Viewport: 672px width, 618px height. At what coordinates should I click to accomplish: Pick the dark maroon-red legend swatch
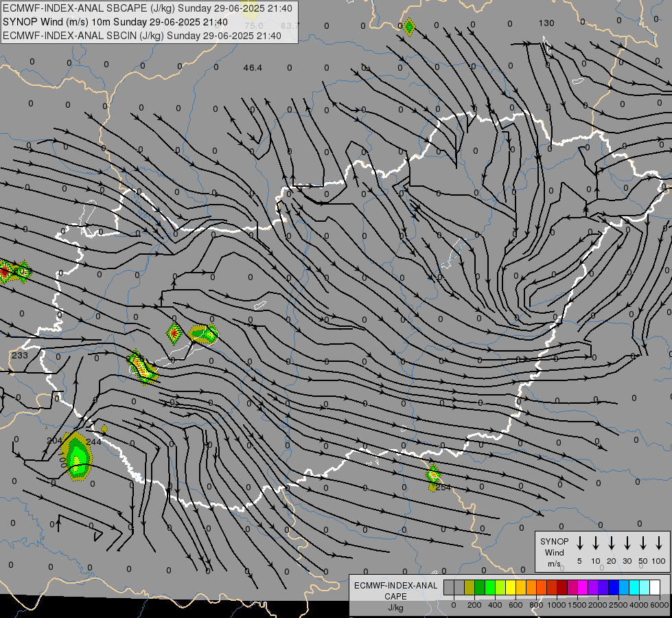[x=562, y=588]
